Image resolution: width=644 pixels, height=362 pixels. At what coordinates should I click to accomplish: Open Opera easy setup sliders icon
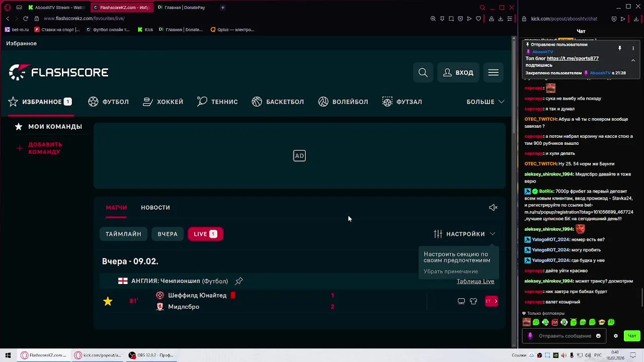509,19
